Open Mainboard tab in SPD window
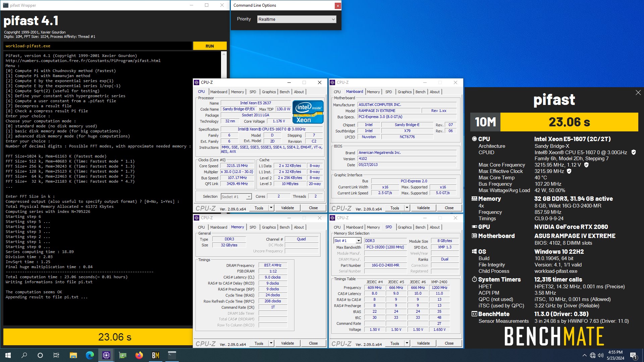 tap(355, 227)
